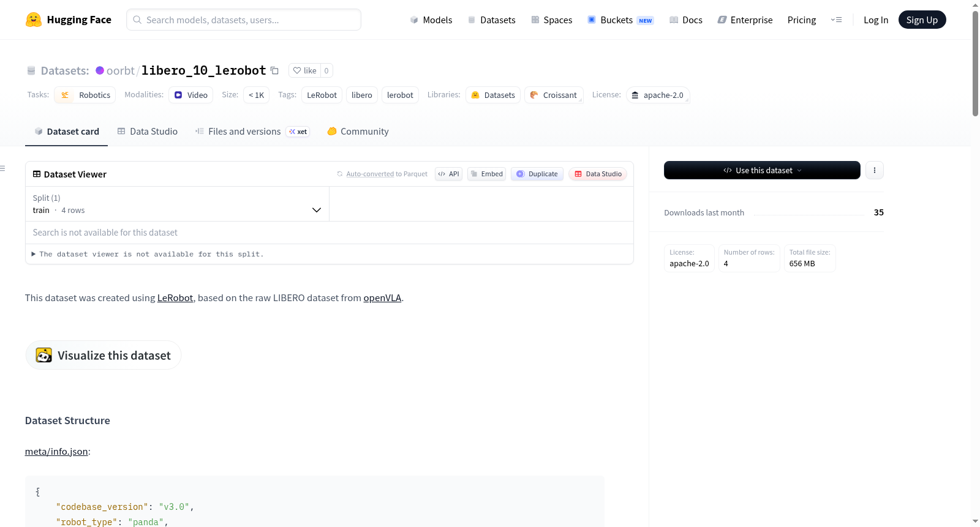Click the Downloads last month value 35

tap(878, 212)
